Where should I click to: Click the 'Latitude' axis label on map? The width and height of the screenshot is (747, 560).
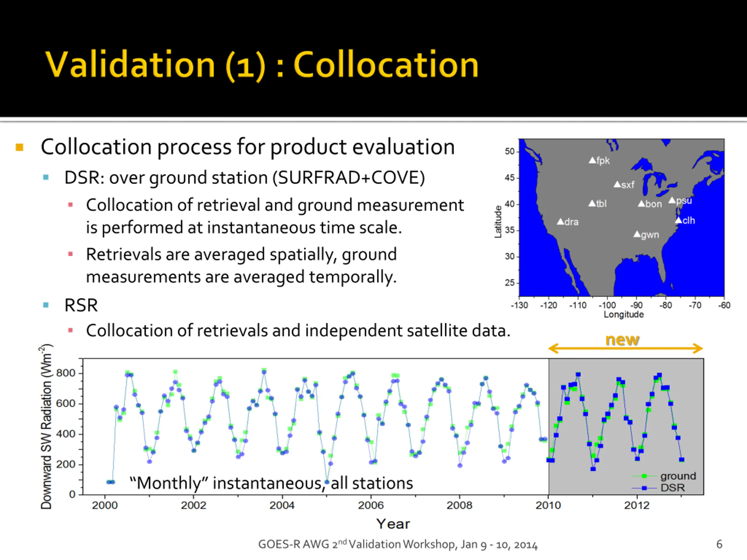(x=498, y=222)
